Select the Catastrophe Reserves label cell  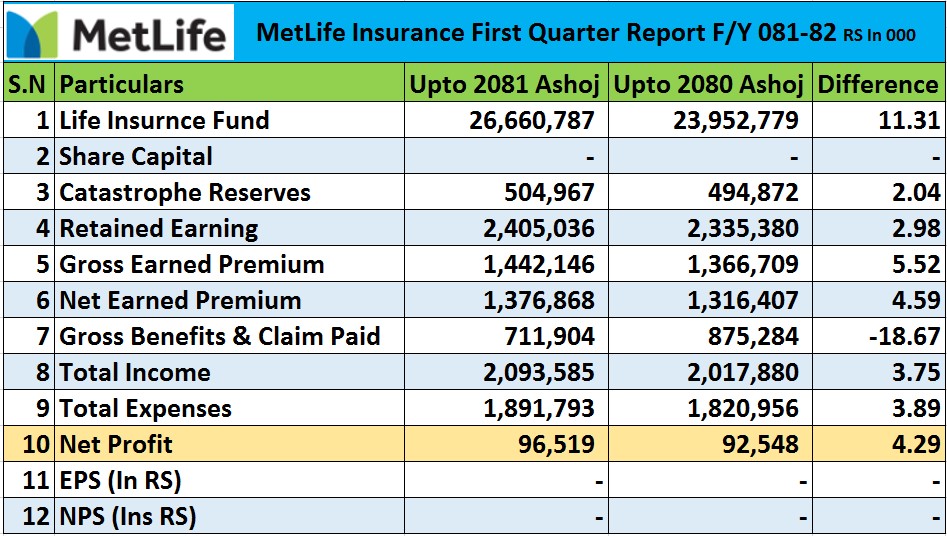click(x=185, y=193)
